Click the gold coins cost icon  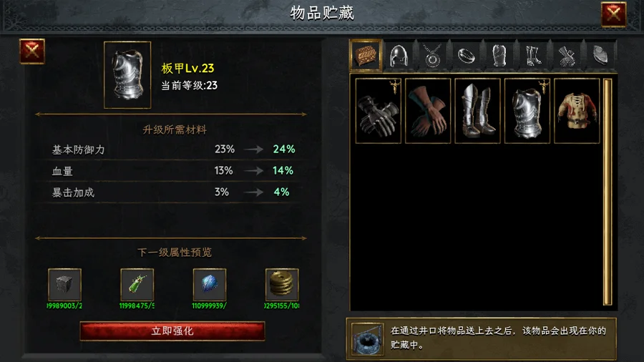click(x=282, y=285)
